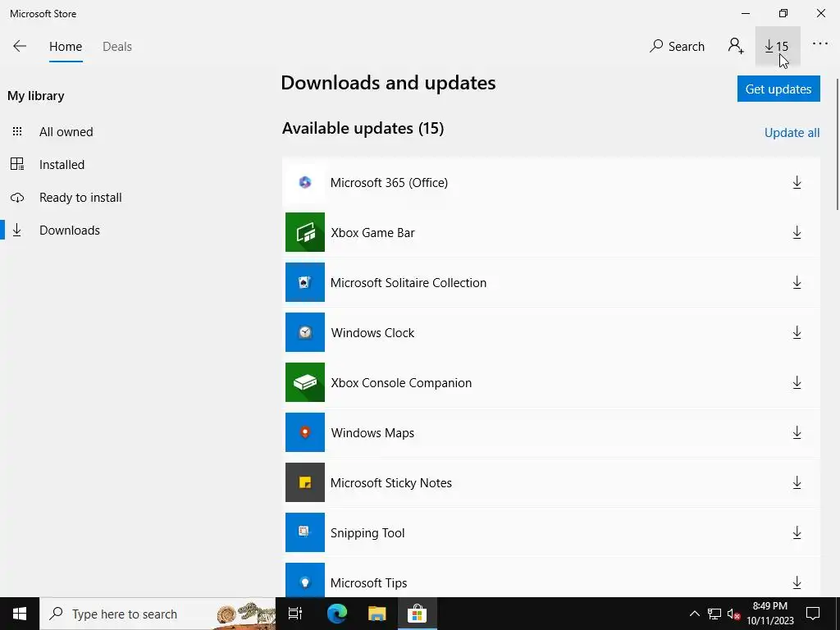Download the Xbox Console Companion update

tap(797, 382)
